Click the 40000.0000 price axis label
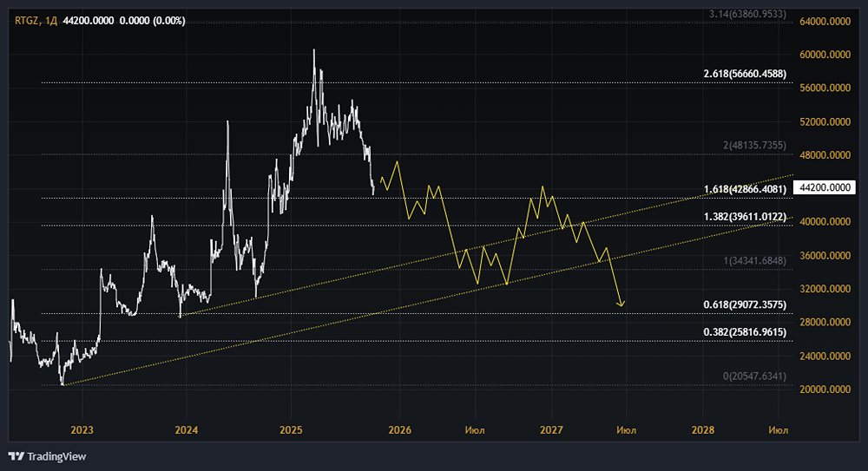This screenshot has width=868, height=471. (825, 222)
